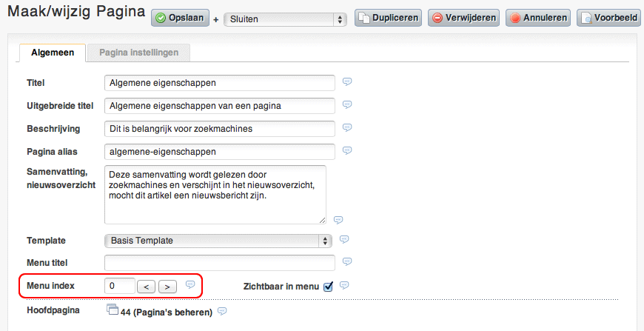Open the Sluiten dropdown
Image resolution: width=644 pixels, height=331 pixels.
coord(285,19)
